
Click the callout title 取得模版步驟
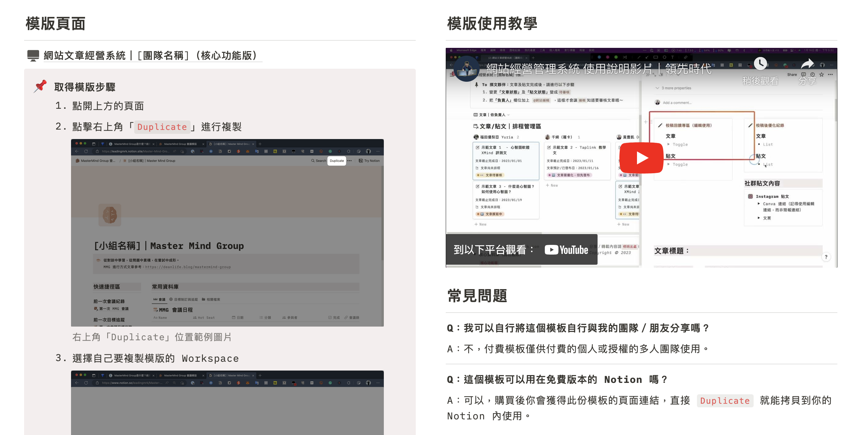85,87
